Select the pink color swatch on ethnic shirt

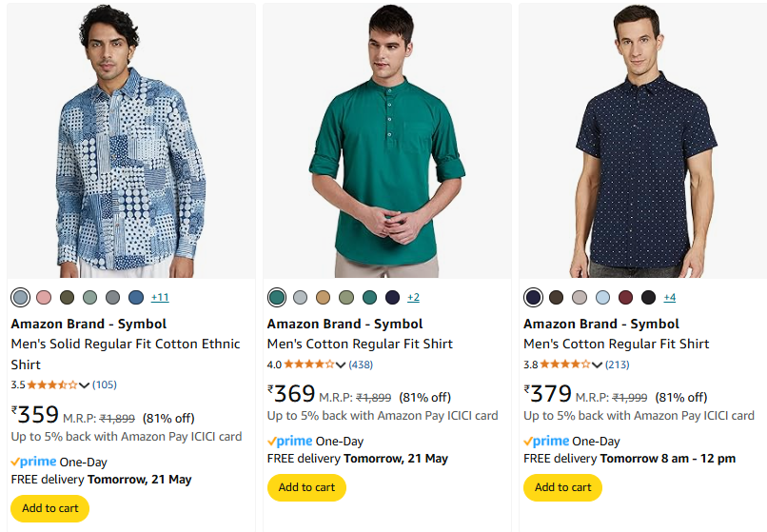point(44,298)
